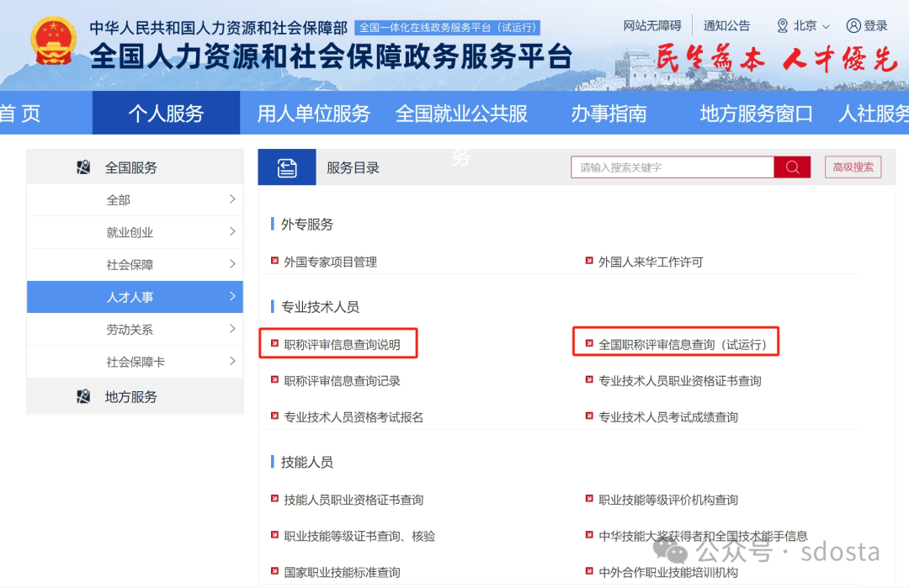
Task: Select 就业创业 in the sidebar
Action: tap(135, 232)
